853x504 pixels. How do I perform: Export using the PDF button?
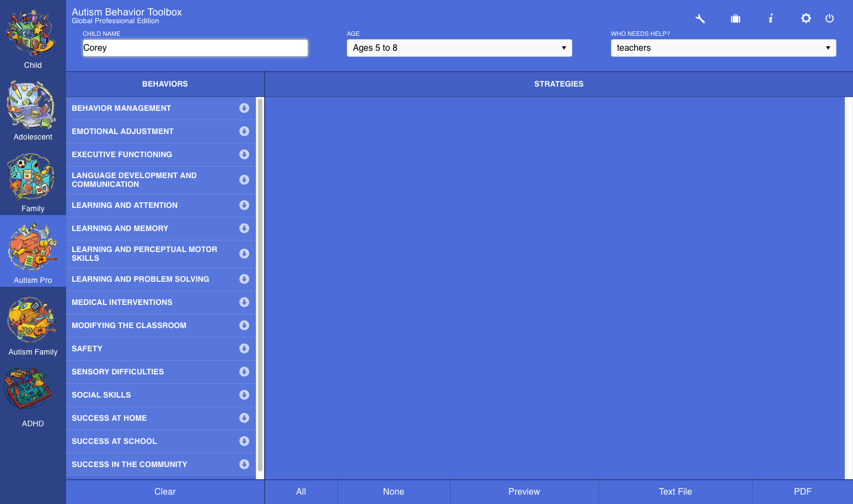coord(802,492)
